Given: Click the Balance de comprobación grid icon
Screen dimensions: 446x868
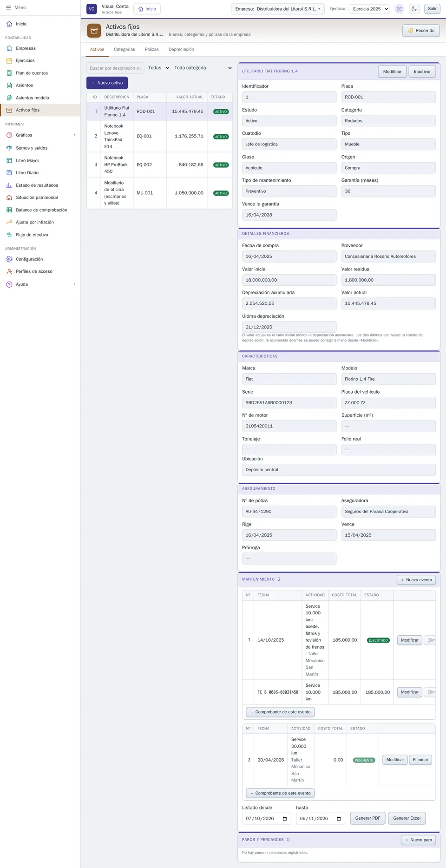Looking at the screenshot, I should pyautogui.click(x=9, y=210).
